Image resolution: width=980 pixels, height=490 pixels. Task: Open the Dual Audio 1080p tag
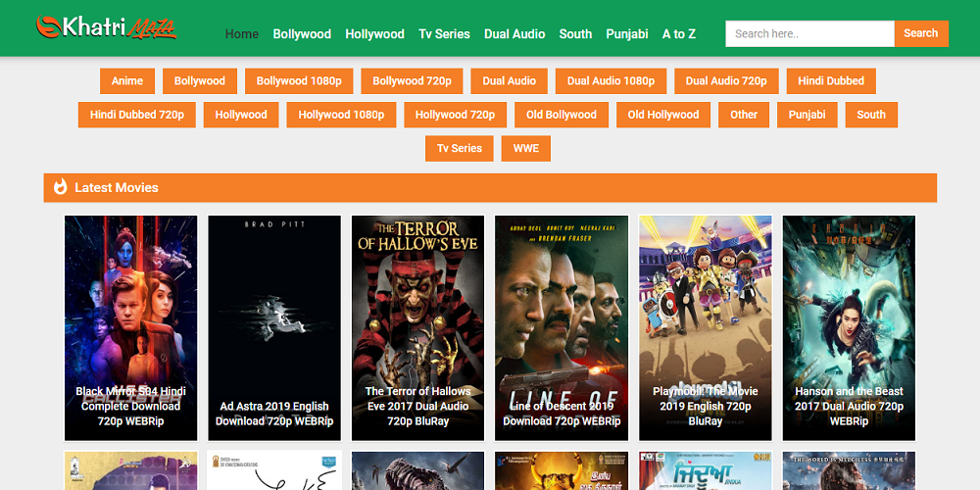pyautogui.click(x=611, y=80)
